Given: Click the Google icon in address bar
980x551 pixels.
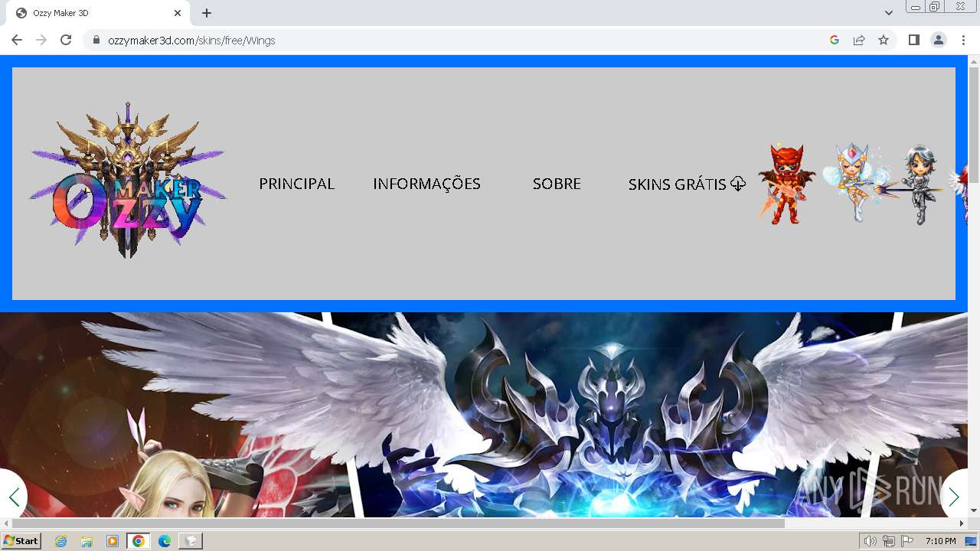Looking at the screenshot, I should 835,40.
